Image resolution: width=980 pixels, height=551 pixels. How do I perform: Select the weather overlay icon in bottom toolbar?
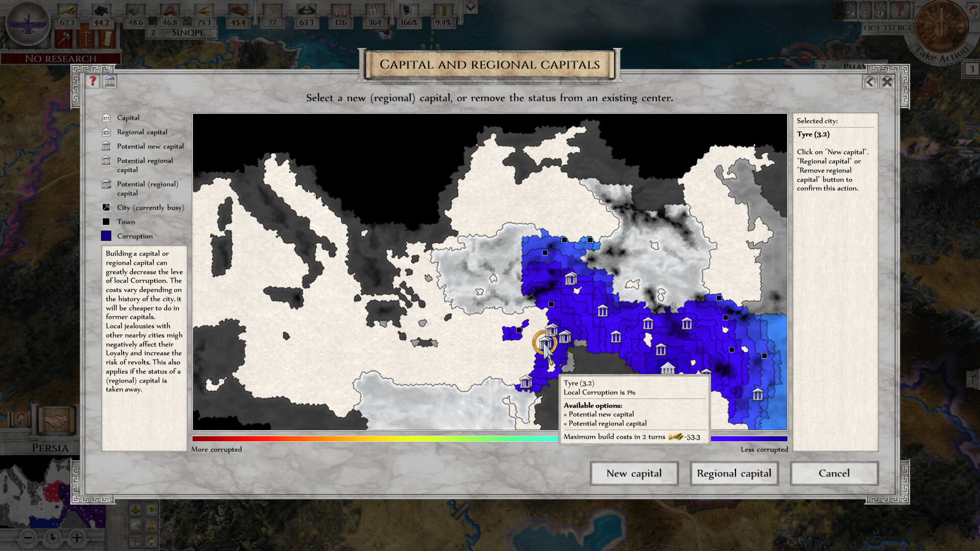click(x=135, y=524)
